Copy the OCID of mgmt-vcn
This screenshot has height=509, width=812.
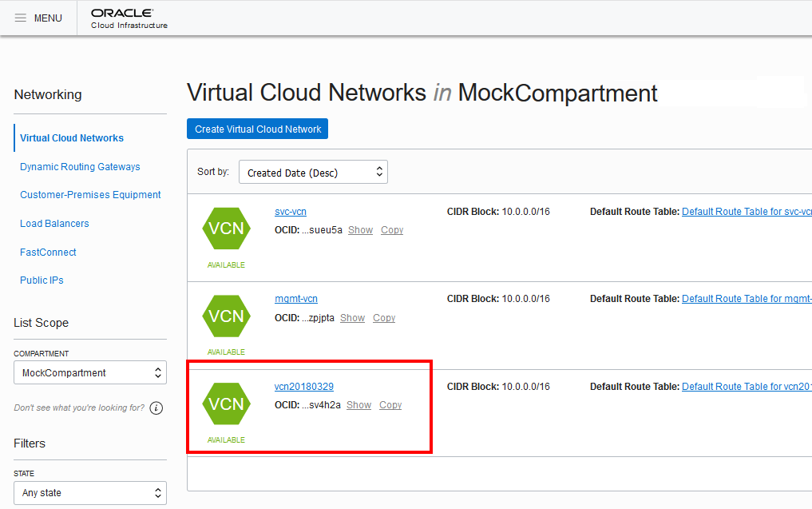[x=383, y=317]
